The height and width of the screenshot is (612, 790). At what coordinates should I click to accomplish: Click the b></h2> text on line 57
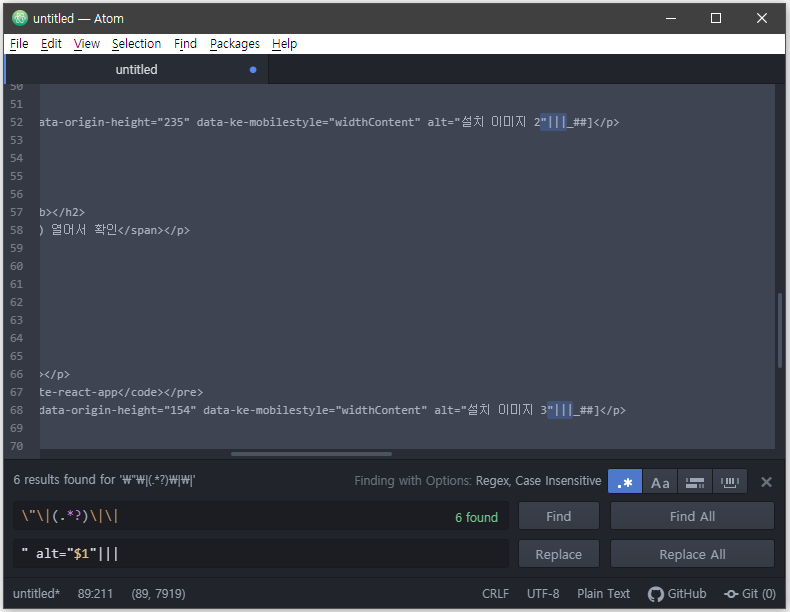point(62,213)
